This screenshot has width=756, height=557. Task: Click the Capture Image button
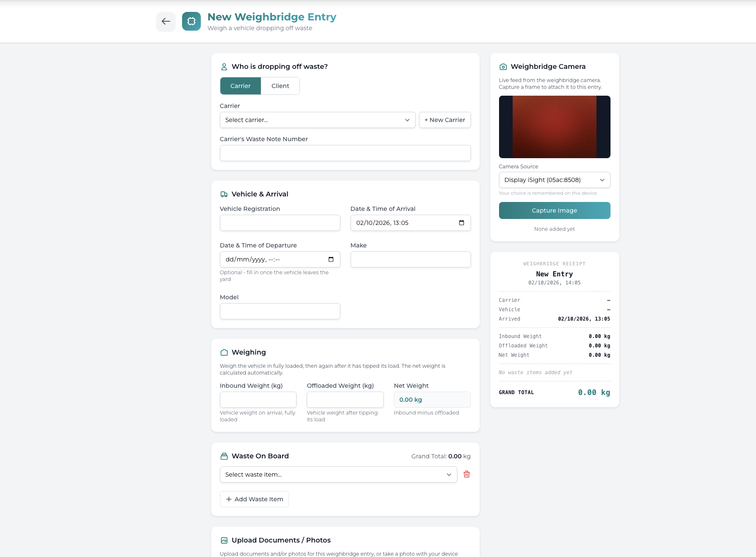(554, 210)
